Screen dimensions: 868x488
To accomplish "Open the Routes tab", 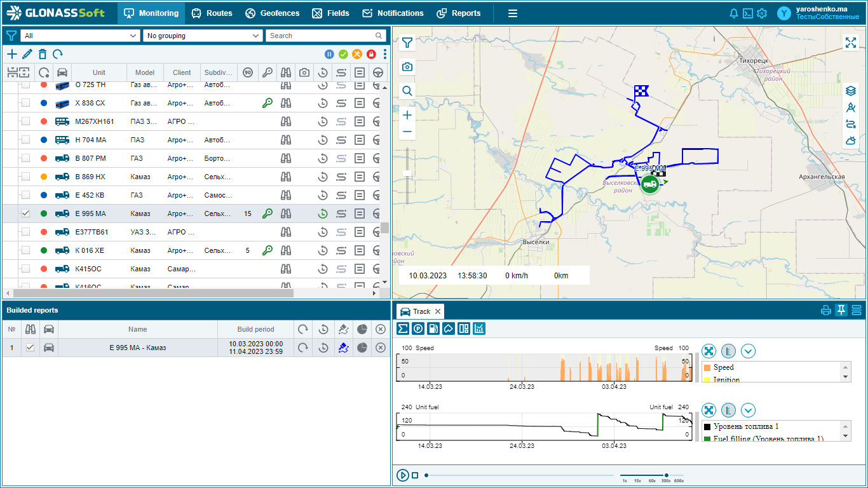I will [212, 13].
